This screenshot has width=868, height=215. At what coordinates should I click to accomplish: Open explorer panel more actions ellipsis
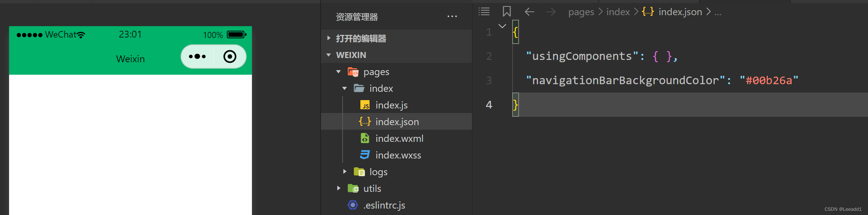(452, 16)
